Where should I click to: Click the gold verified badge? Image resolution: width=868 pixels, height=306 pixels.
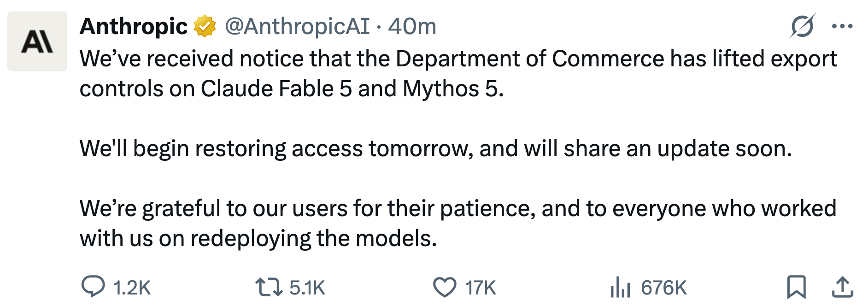205,26
